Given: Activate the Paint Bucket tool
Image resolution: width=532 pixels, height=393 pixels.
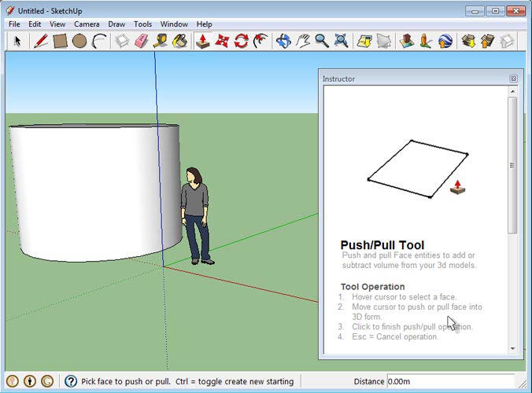Looking at the screenshot, I should (180, 40).
